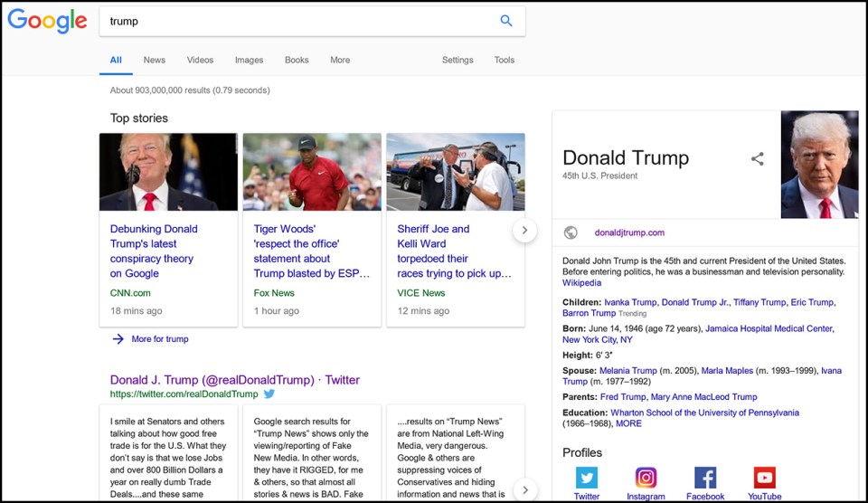868x503 pixels.
Task: Open the Settings menu
Action: click(458, 60)
